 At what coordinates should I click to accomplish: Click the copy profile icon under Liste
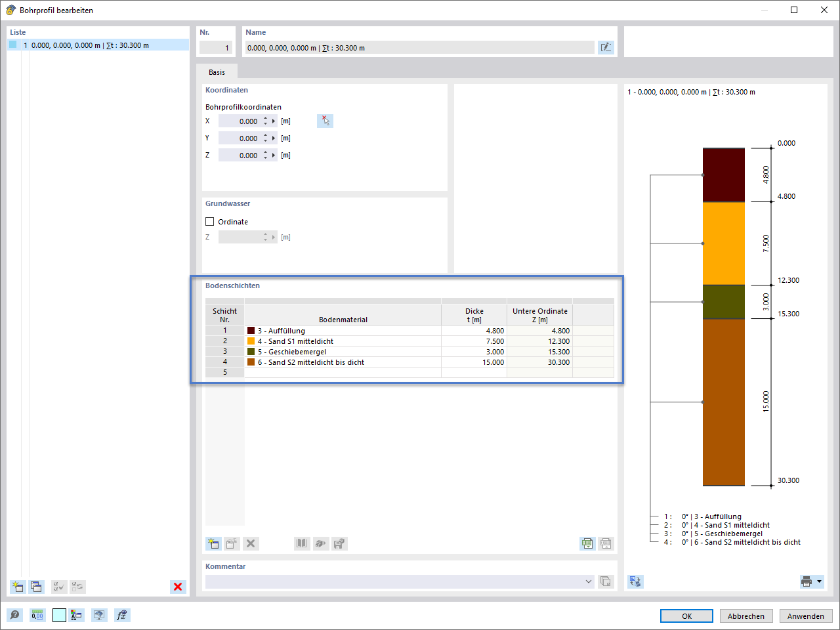[x=36, y=587]
